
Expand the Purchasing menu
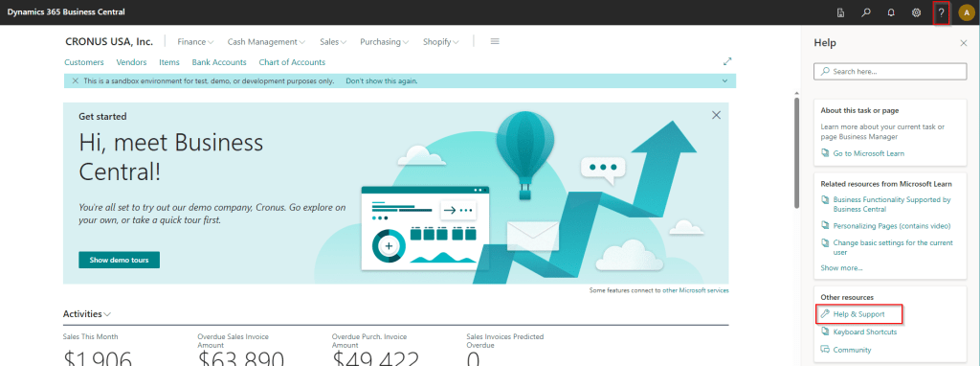[x=385, y=42]
